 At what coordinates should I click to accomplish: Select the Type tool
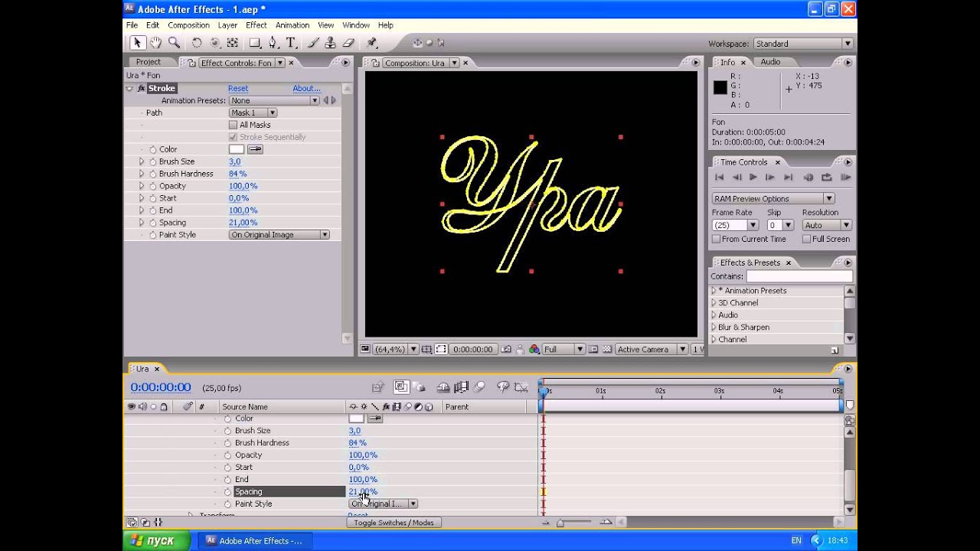coord(291,43)
